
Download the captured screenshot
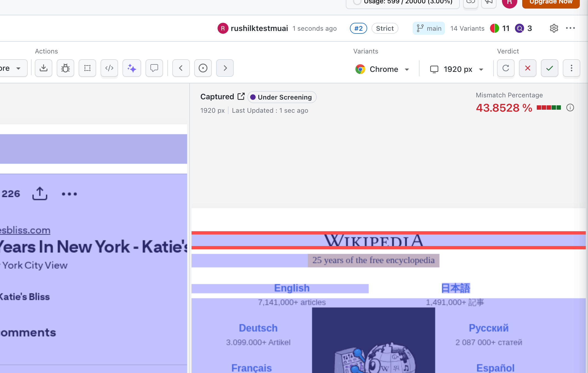click(44, 68)
